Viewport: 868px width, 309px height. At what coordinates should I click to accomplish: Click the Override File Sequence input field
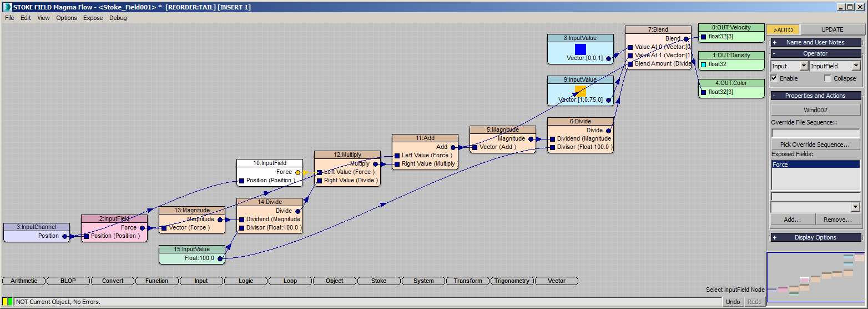point(816,133)
